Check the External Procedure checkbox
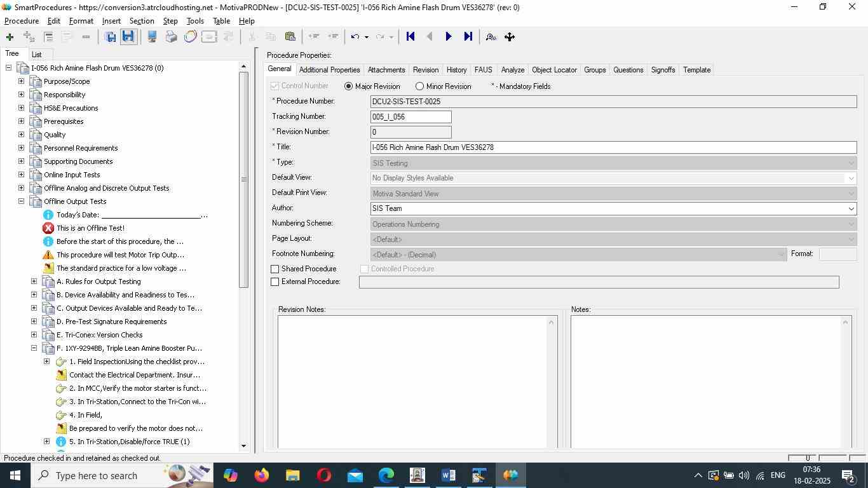The height and width of the screenshot is (488, 868). (x=275, y=282)
